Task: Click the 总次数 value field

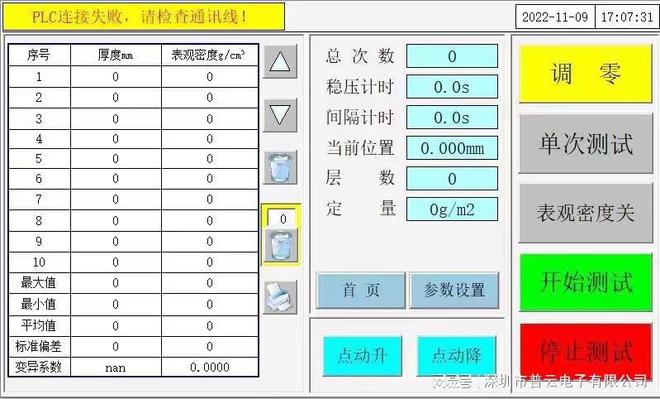Action: coord(452,56)
